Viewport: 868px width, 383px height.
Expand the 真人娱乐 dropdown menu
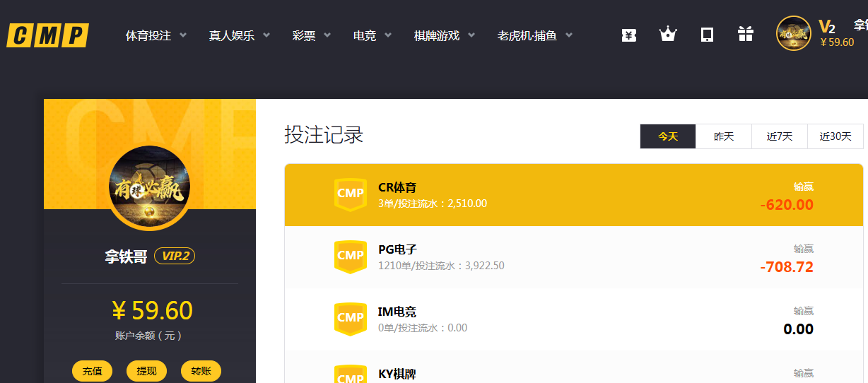click(x=239, y=35)
